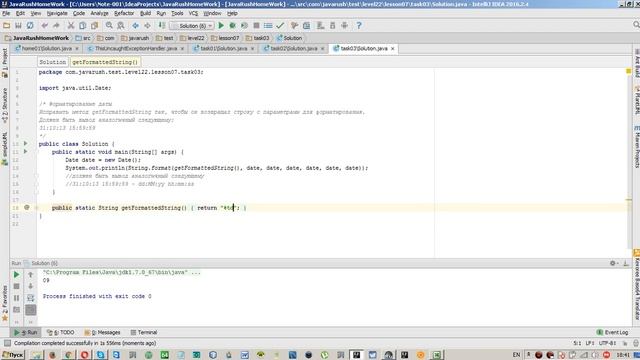Switch to the ThisUncaughtExceptionHandler.java tab

click(136, 49)
